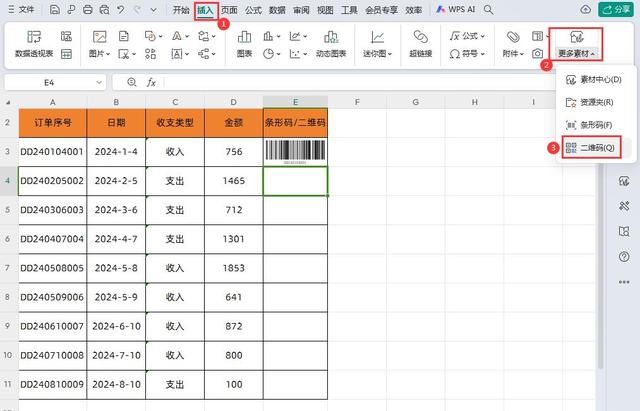The height and width of the screenshot is (411, 640).
Task: Click the three-dots more icon in sidebar
Action: (624, 282)
